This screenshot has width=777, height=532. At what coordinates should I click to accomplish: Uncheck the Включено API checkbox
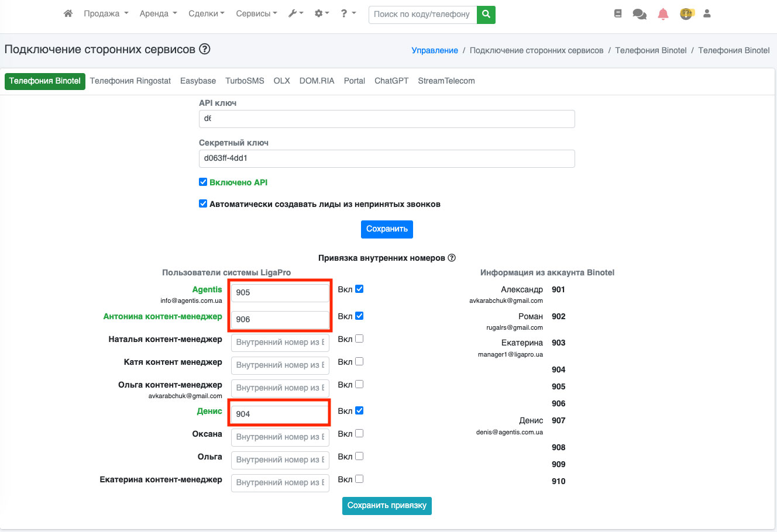coord(203,182)
